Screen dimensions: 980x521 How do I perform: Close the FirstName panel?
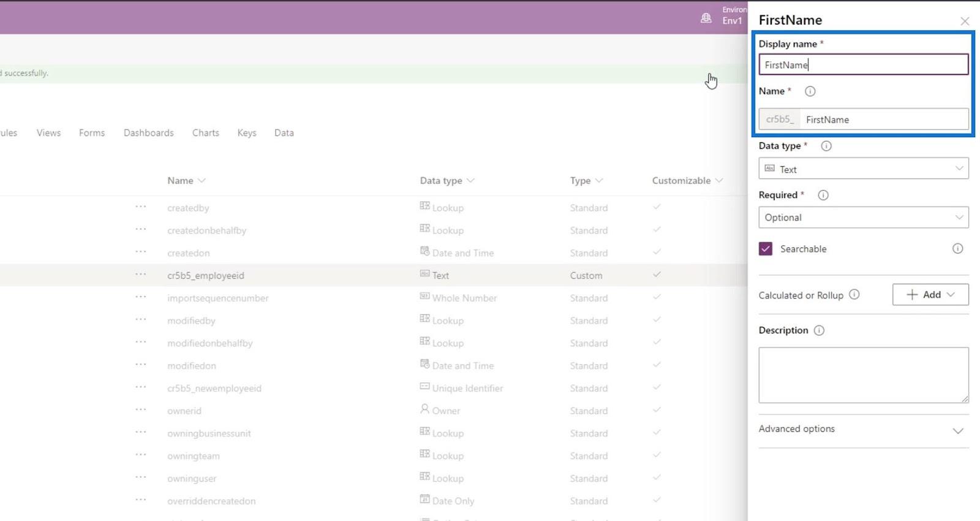pos(965,21)
